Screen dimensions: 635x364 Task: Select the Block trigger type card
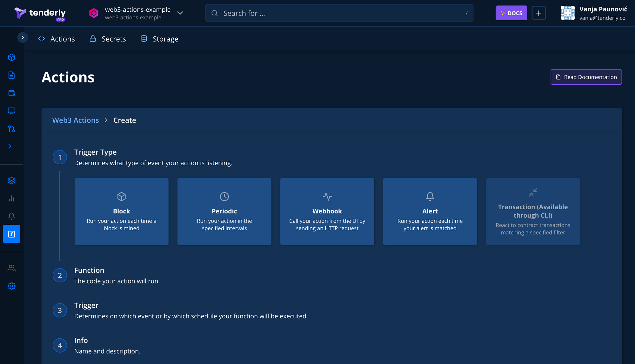tap(121, 211)
